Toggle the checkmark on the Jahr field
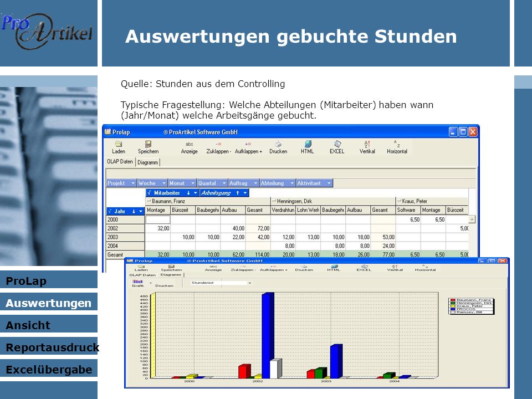 [110, 211]
